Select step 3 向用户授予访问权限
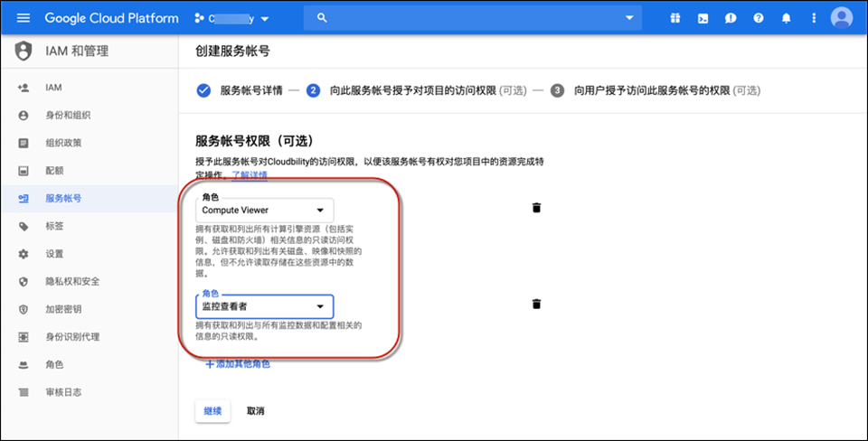This screenshot has width=868, height=441. click(656, 90)
